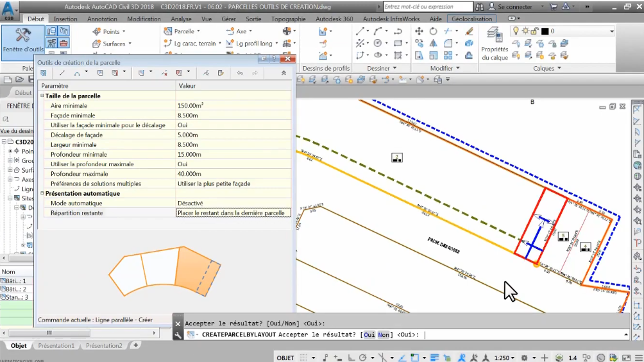Toggle layer 0 on/off lightbulb icon
The height and width of the screenshot is (362, 644).
pos(516,31)
